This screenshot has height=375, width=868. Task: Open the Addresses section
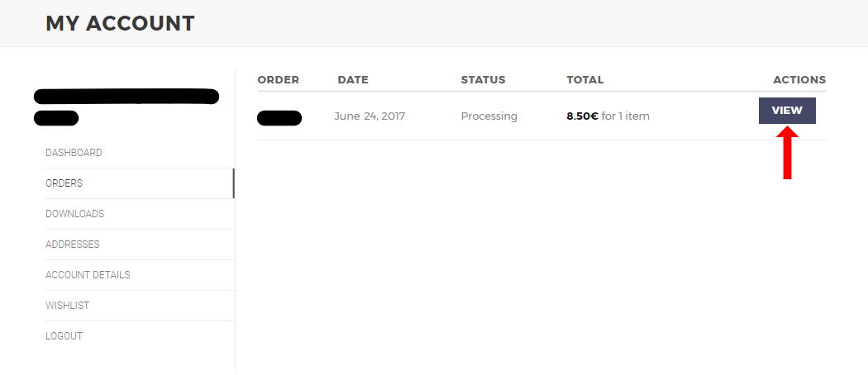[x=72, y=244]
